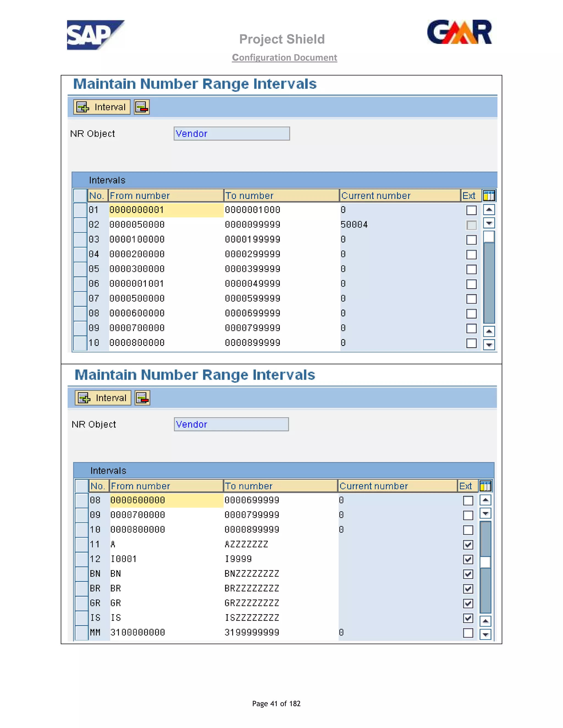This screenshot has height=728, width=563.
Task: Click bottom page-up arrow of upper table
Action: pyautogui.click(x=489, y=331)
